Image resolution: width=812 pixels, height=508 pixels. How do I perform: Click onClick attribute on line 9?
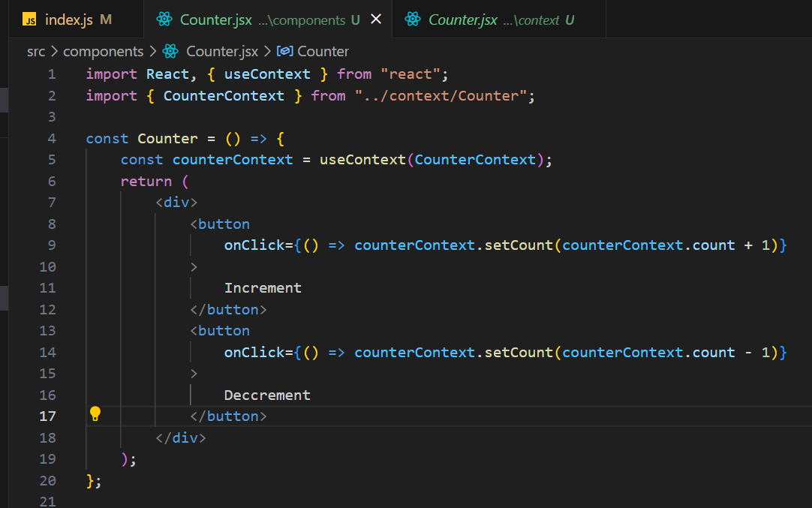tap(254, 245)
